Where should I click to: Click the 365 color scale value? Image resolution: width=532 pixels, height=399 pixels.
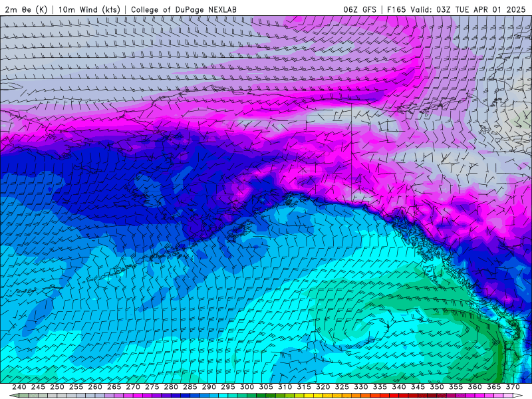coord(494,387)
